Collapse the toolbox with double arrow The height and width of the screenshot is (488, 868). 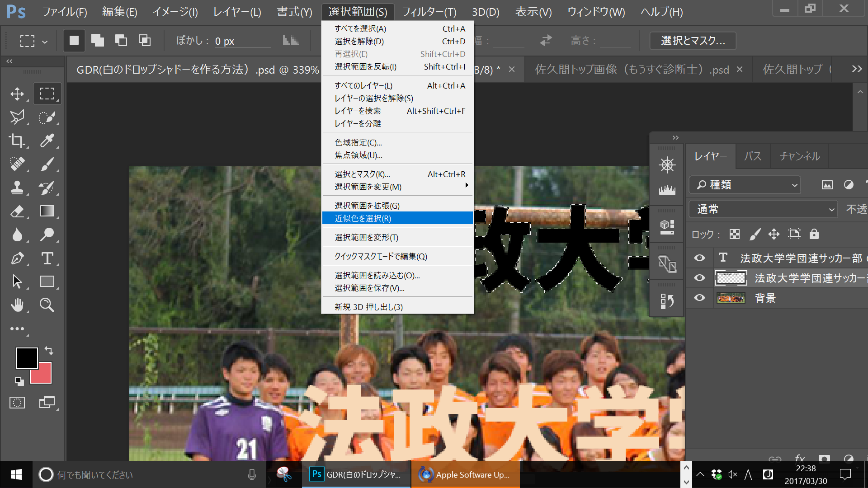[x=9, y=61]
